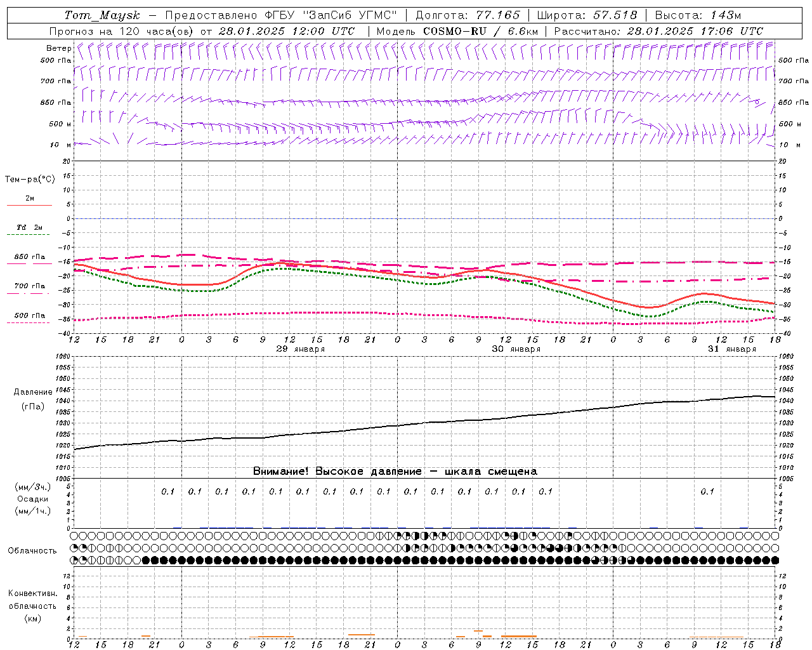Select the 'Долгота: 77.165' header text

[468, 15]
